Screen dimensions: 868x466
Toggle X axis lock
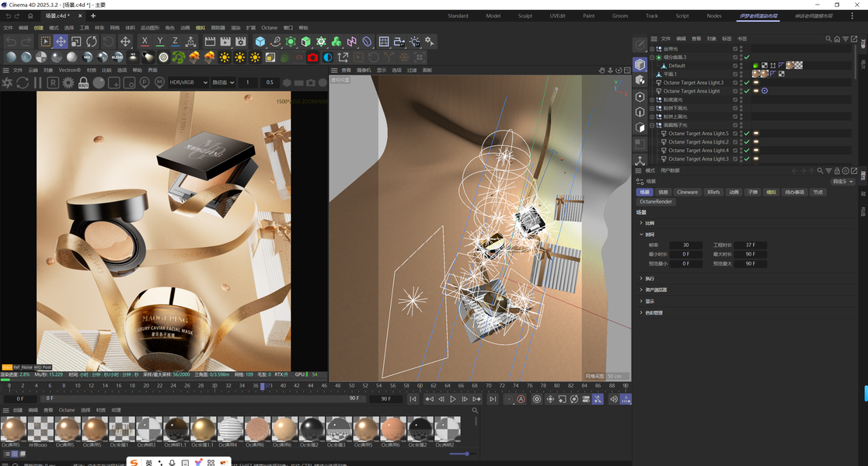coord(145,41)
